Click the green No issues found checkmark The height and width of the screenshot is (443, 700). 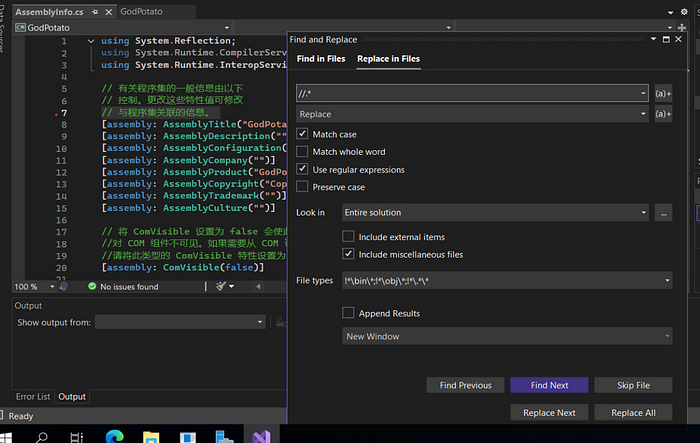(92, 286)
